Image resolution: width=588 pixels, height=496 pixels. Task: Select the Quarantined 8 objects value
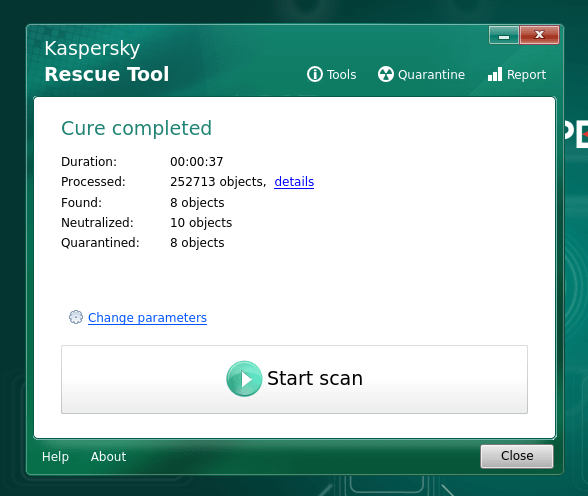click(197, 243)
